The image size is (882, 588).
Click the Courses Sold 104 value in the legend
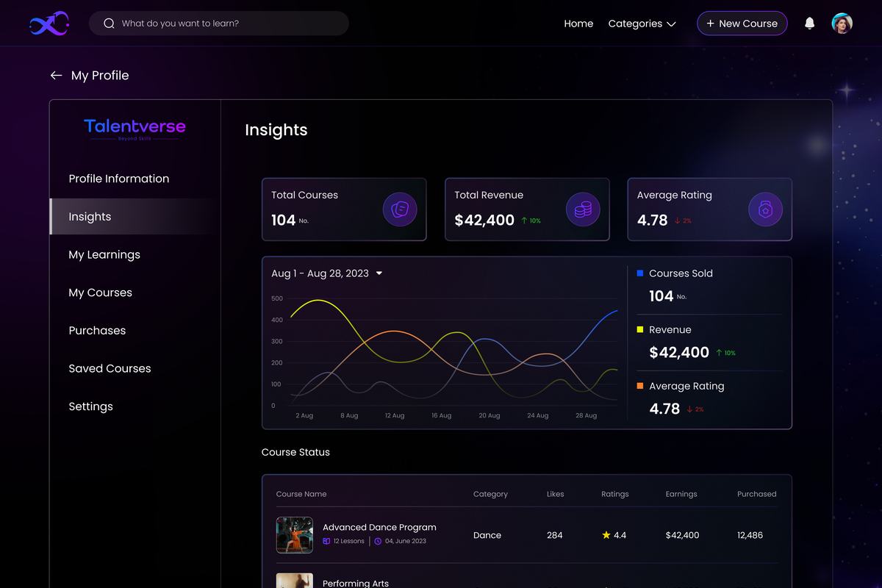point(661,295)
